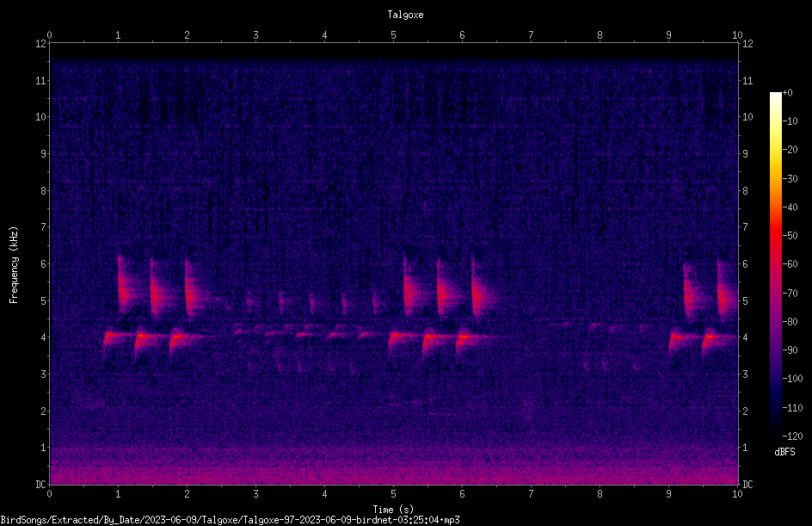Image resolution: width=812 pixels, height=526 pixels.
Task: Select "9" on the bottom time axis
Action: [x=668, y=494]
